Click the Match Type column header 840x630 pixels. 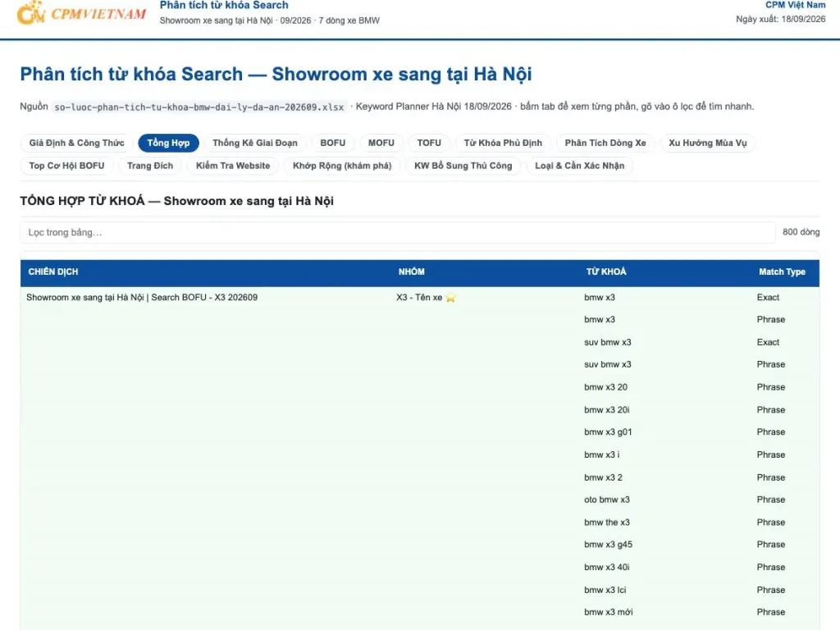coord(782,272)
